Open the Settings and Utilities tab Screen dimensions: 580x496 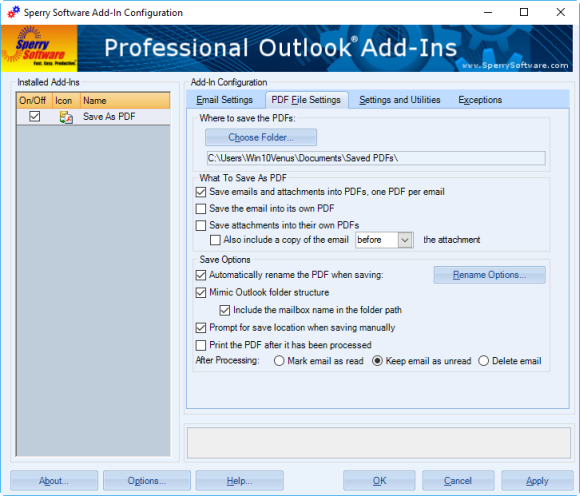399,100
